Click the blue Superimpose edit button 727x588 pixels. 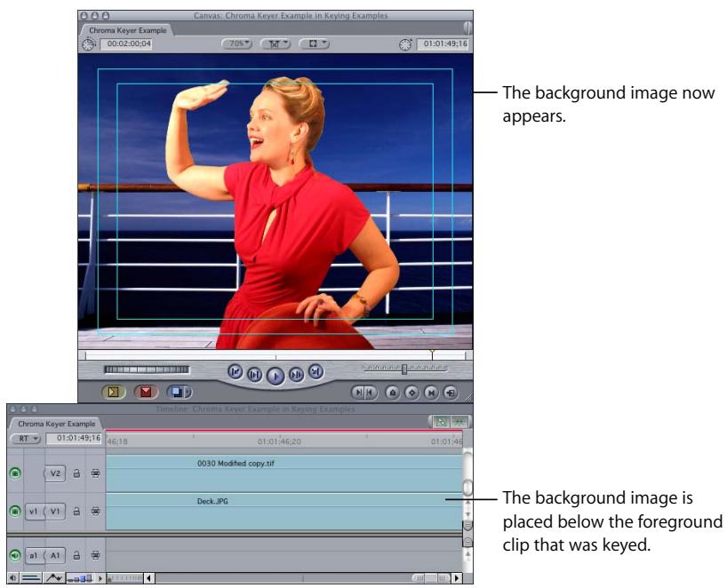(x=176, y=392)
